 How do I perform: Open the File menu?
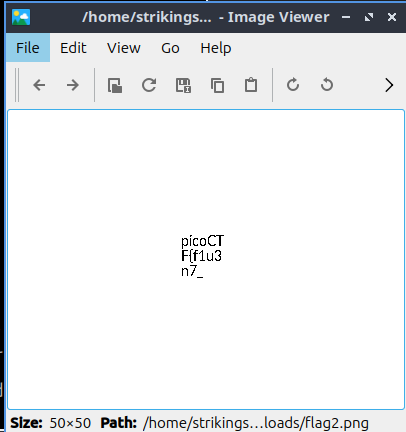coord(28,48)
